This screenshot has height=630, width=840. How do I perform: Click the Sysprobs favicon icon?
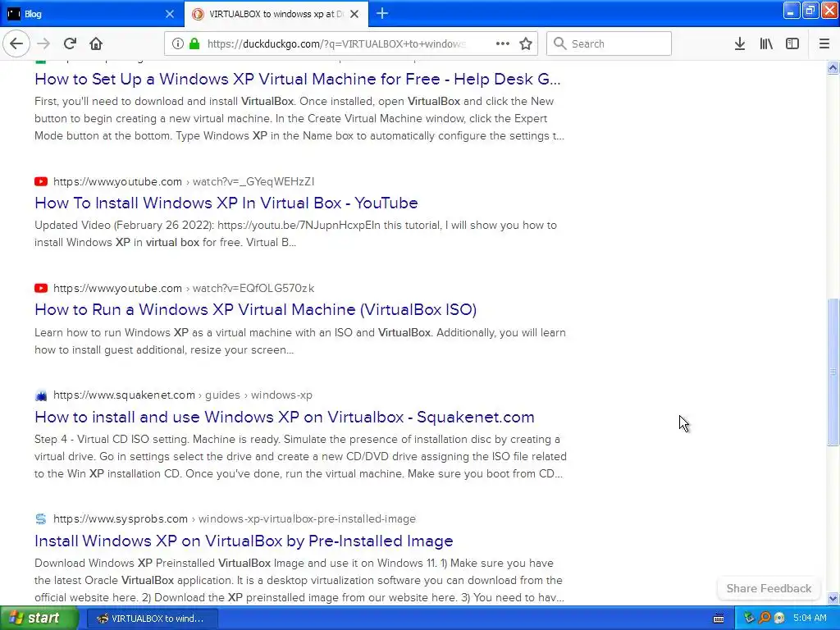41,518
